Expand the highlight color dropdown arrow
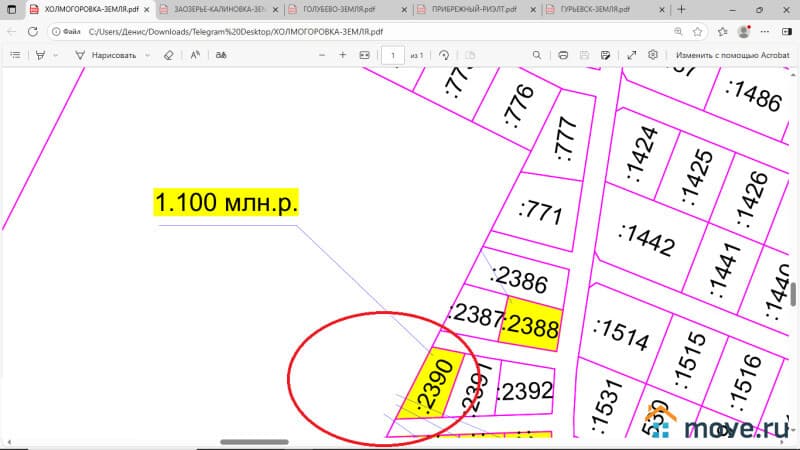The height and width of the screenshot is (450, 800). (x=55, y=55)
